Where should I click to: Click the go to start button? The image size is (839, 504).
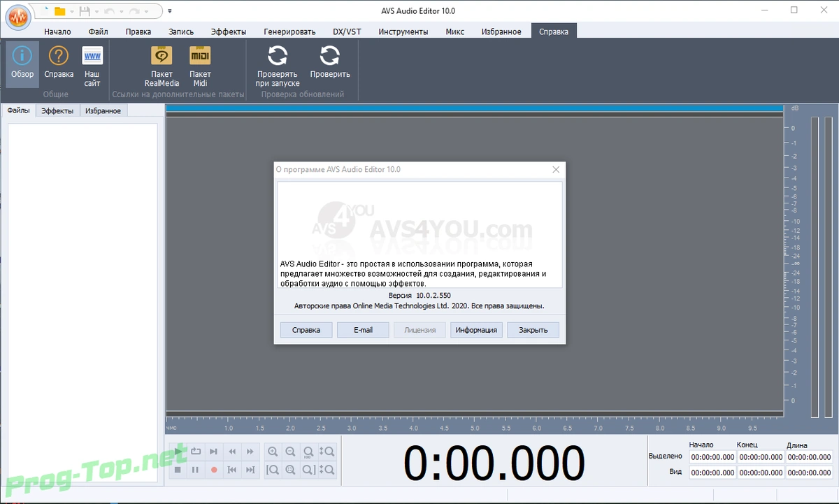tap(232, 470)
